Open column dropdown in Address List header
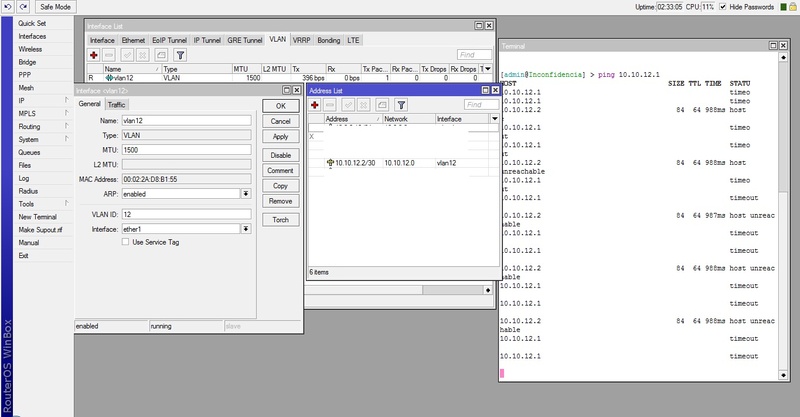Viewport: 800px width, 417px height. tap(494, 118)
